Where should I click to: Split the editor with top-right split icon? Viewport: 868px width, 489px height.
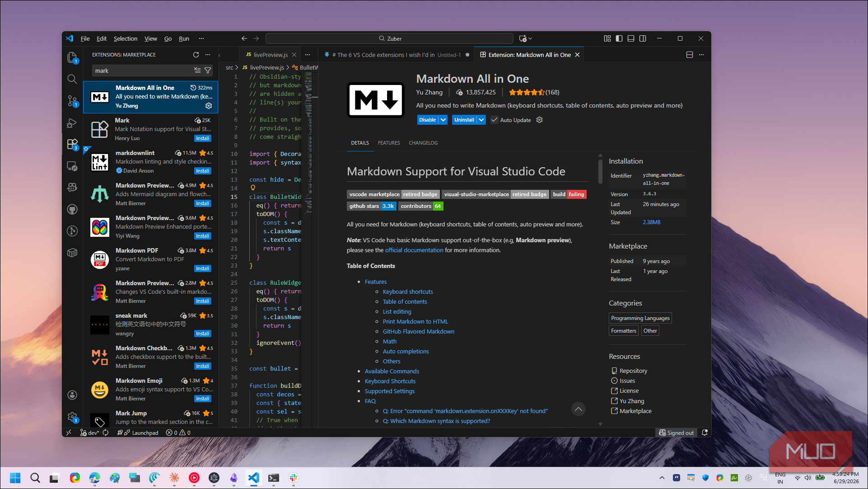[690, 55]
